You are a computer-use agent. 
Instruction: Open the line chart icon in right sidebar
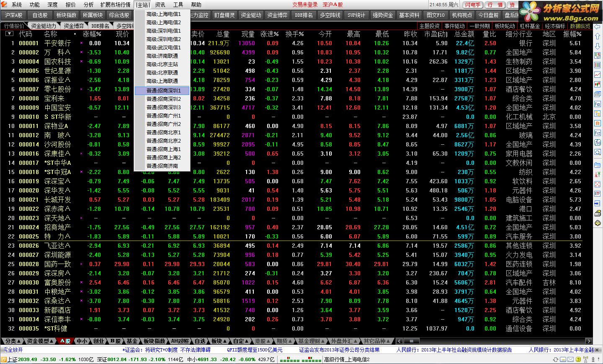(x=597, y=75)
